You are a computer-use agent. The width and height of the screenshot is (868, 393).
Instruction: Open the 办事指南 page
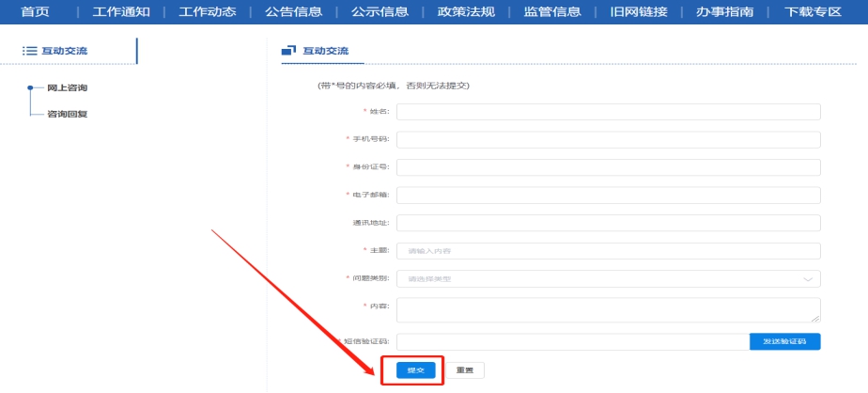[725, 11]
